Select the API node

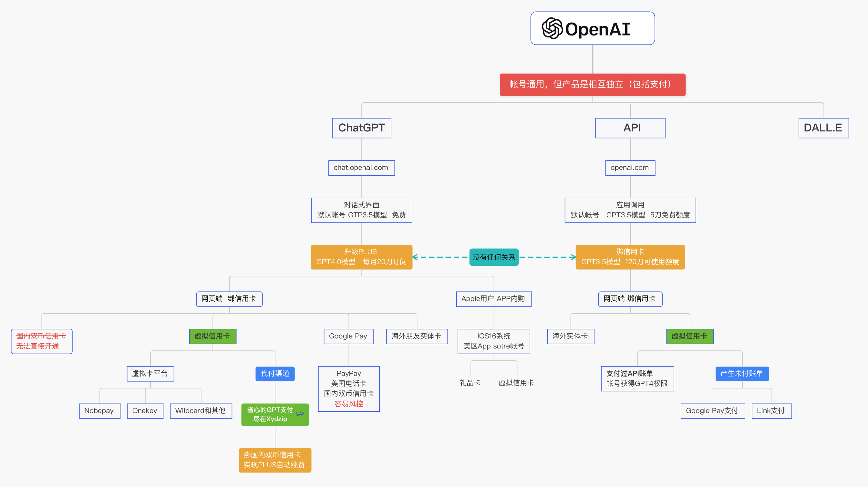coord(630,128)
